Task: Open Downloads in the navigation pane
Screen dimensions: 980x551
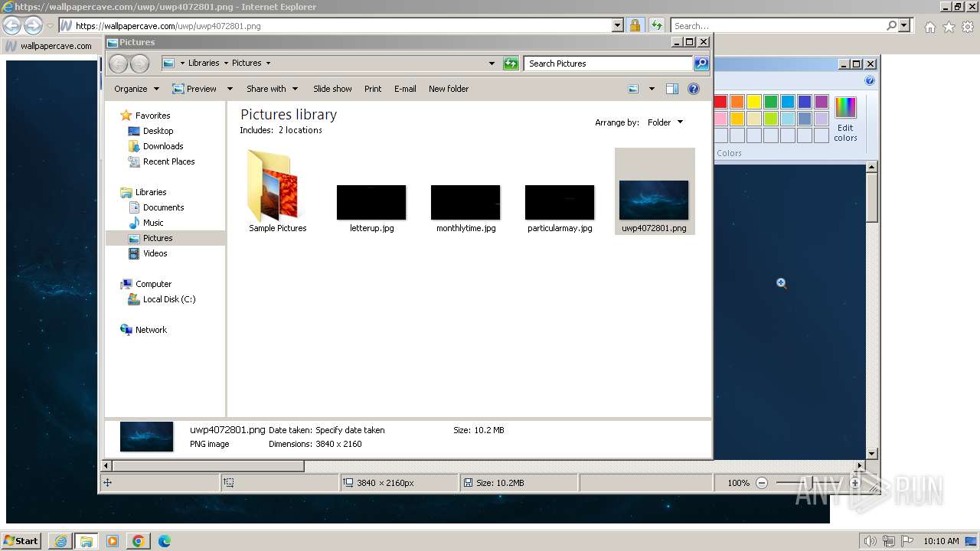Action: tap(163, 146)
